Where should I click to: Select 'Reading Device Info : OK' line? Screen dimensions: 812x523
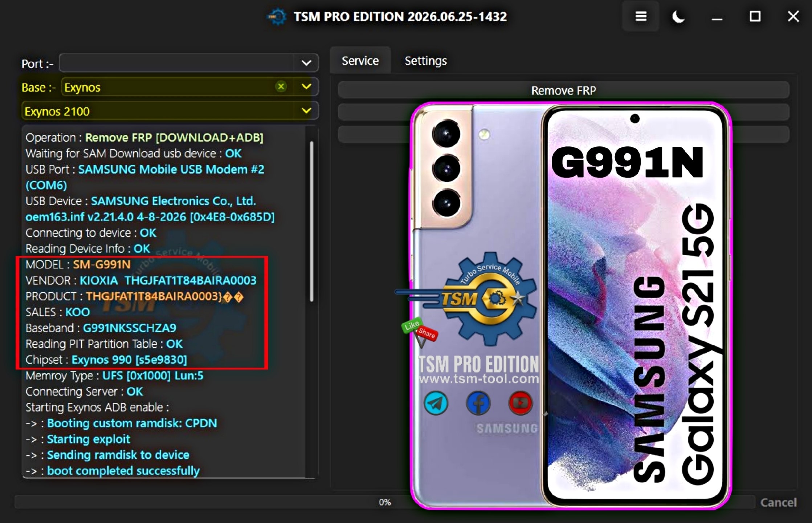(87, 249)
